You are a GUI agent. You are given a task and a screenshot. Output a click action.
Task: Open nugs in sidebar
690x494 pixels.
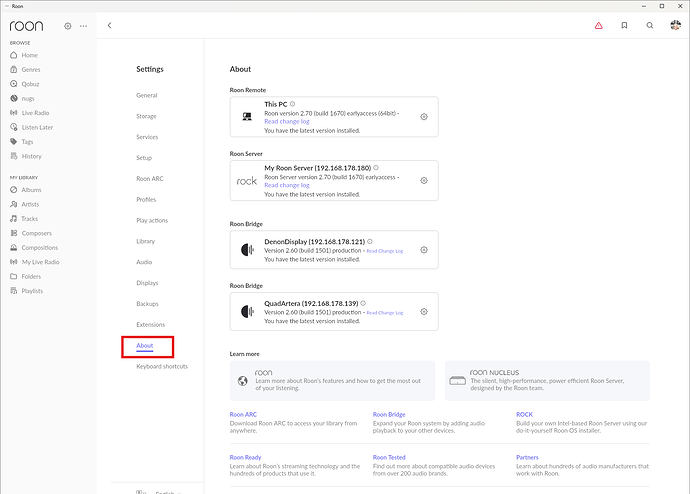22,98
